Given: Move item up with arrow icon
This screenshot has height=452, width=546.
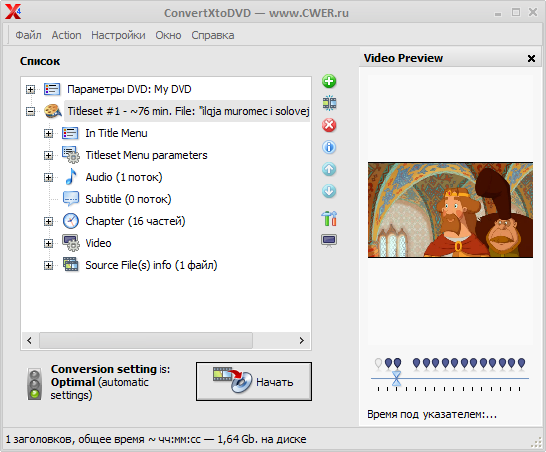Looking at the screenshot, I should 329,169.
